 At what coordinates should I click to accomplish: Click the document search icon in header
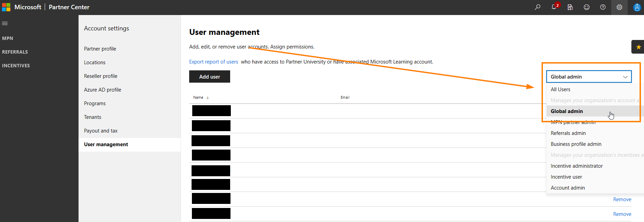[x=570, y=7]
